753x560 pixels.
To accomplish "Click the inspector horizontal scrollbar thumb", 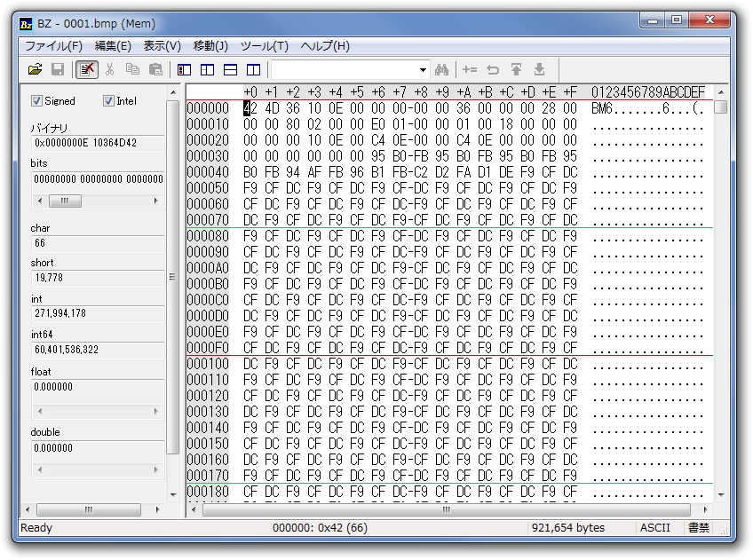I will click(x=89, y=509).
